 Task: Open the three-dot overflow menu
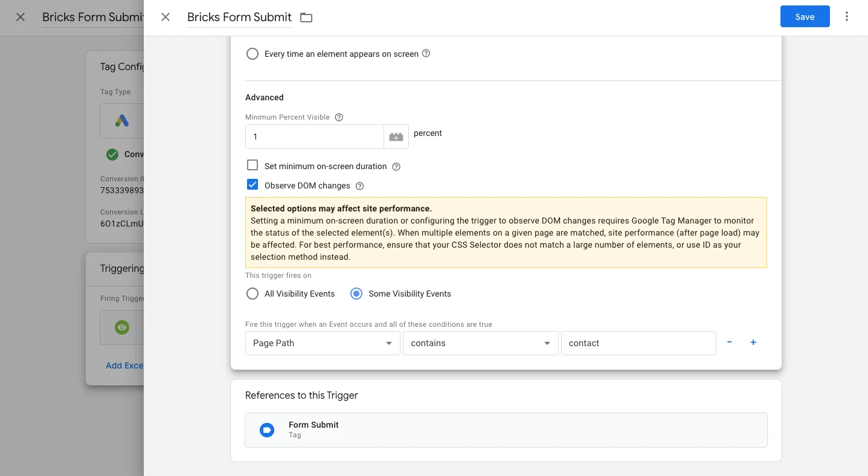847,16
